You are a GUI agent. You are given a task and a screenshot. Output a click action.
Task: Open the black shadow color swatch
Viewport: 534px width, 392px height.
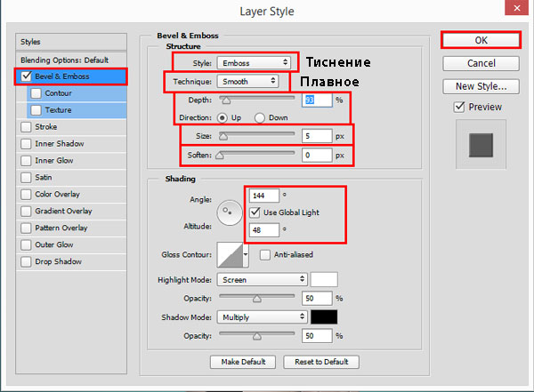[x=324, y=316]
